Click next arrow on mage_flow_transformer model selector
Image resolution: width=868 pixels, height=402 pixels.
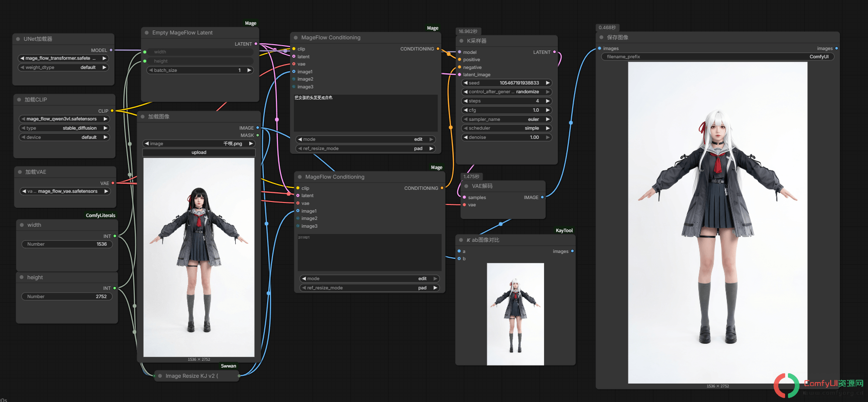point(104,58)
